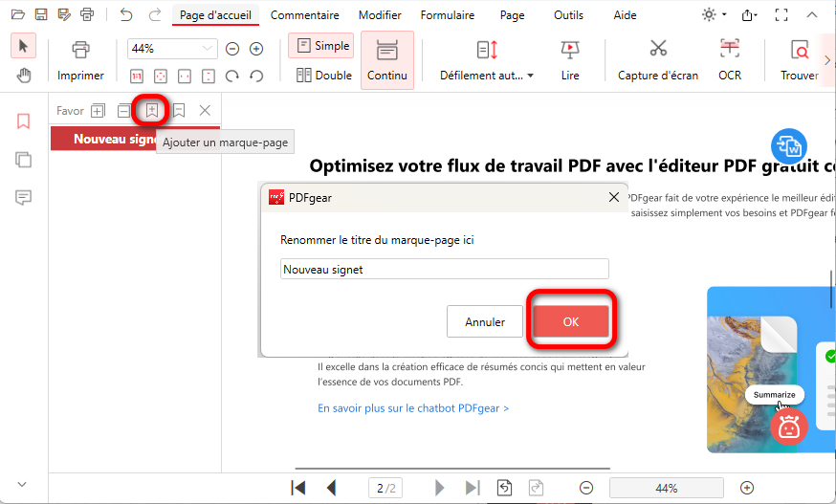Open the Outils tab
Image resolution: width=836 pixels, height=504 pixels.
click(x=568, y=15)
